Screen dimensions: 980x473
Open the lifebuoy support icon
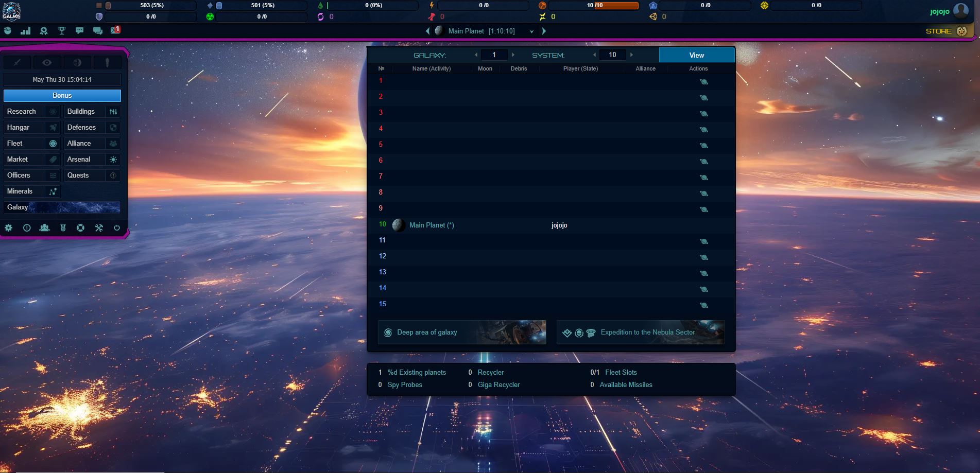click(80, 227)
